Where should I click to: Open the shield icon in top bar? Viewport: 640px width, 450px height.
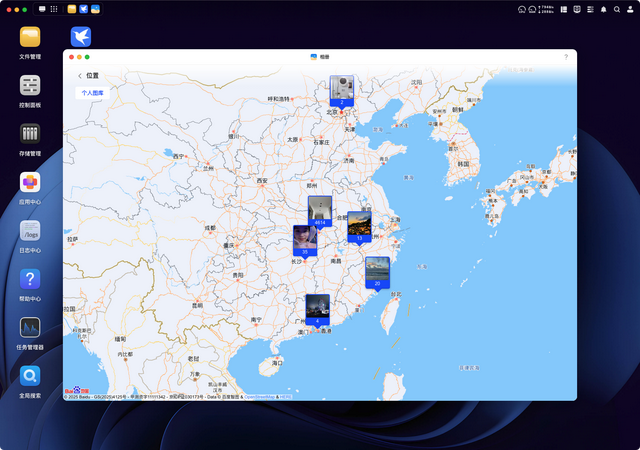pos(577,9)
